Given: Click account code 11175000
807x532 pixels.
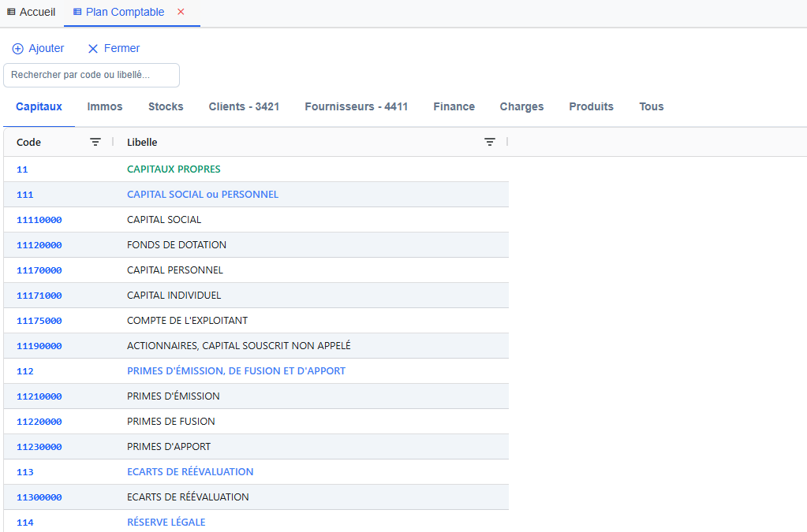Looking at the screenshot, I should [x=39, y=321].
